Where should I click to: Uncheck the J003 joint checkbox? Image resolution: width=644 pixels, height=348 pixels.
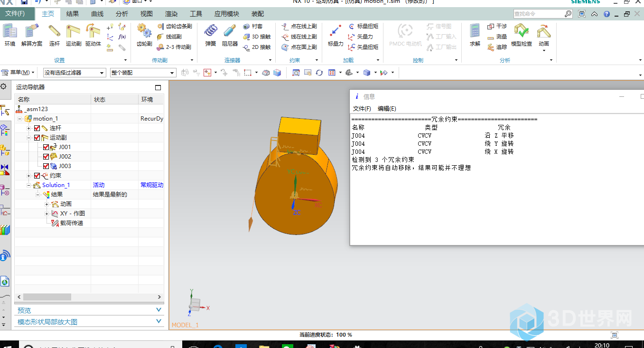coord(46,166)
